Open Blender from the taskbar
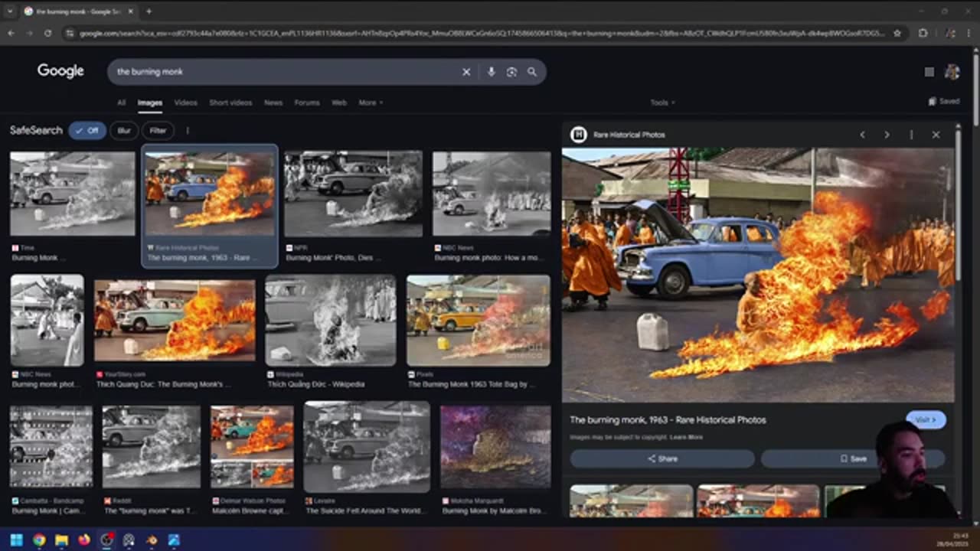 click(152, 540)
